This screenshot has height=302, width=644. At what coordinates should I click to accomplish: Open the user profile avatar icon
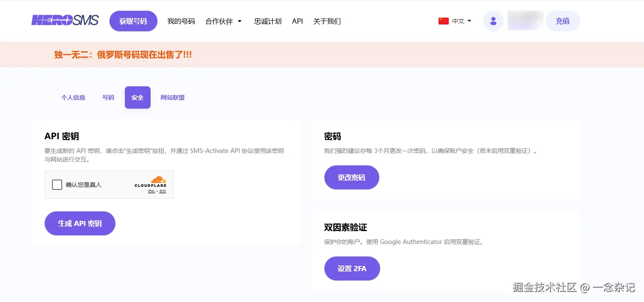point(493,21)
